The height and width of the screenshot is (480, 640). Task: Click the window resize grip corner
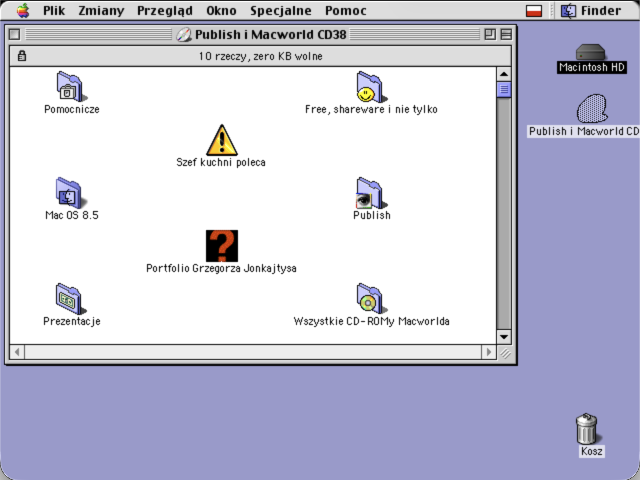[x=504, y=353]
